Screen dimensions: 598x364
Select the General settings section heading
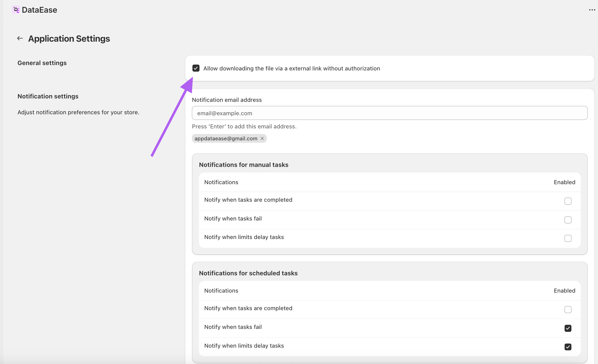click(42, 63)
